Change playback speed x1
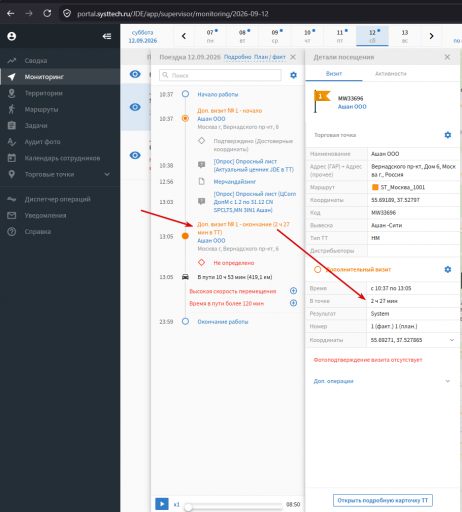The height and width of the screenshot is (512, 462). 177,505
